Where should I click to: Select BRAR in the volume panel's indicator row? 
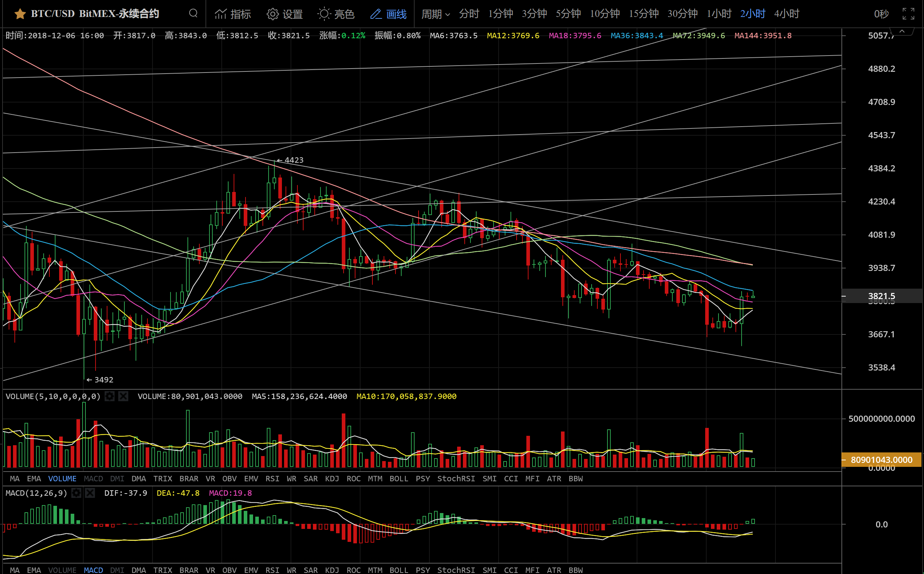coord(189,479)
